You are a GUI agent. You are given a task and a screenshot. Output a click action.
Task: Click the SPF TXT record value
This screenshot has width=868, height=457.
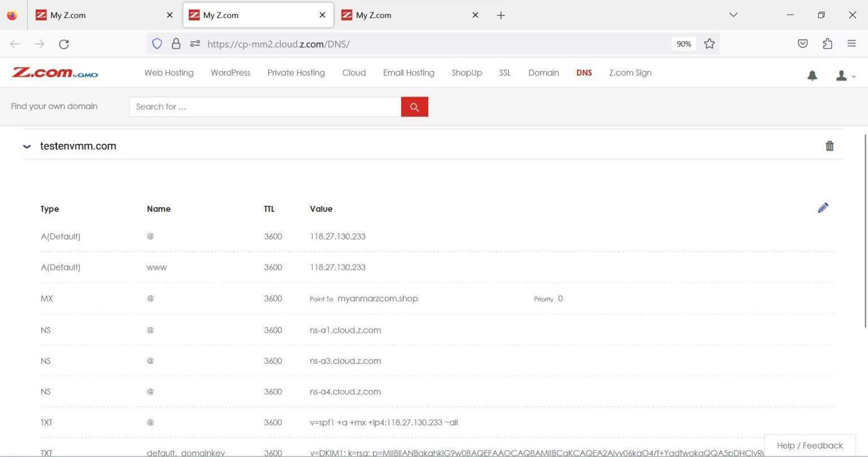[384, 422]
